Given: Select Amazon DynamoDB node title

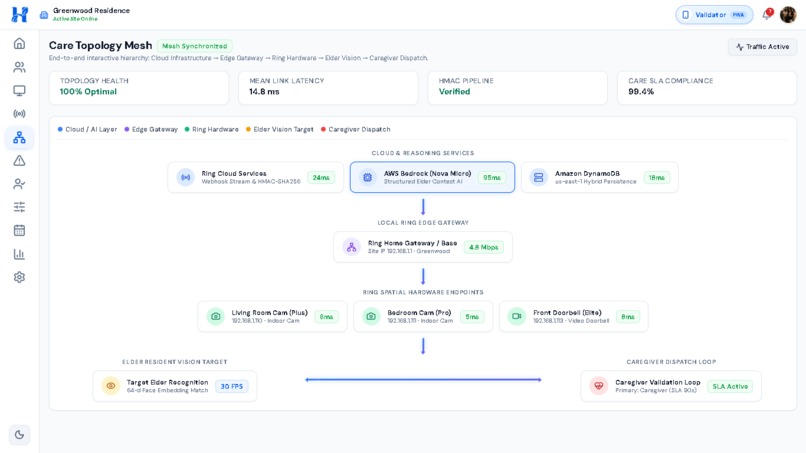Looking at the screenshot, I should click(x=587, y=174).
